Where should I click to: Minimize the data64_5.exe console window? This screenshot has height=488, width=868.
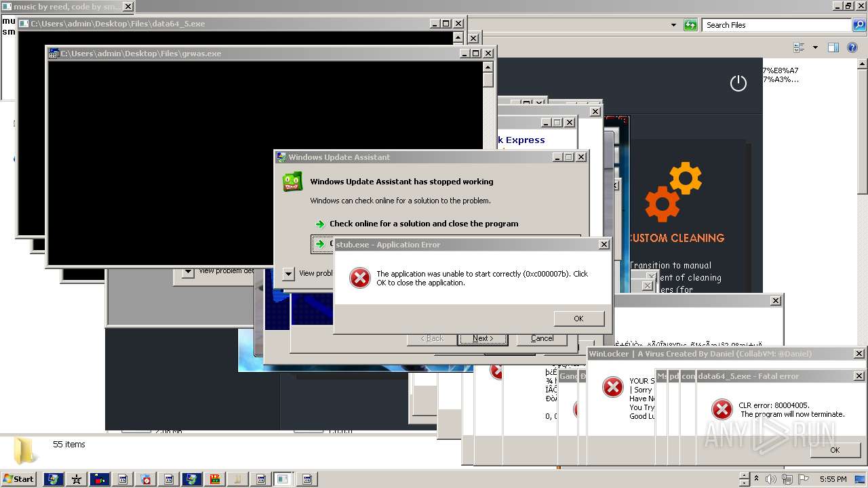pyautogui.click(x=435, y=24)
